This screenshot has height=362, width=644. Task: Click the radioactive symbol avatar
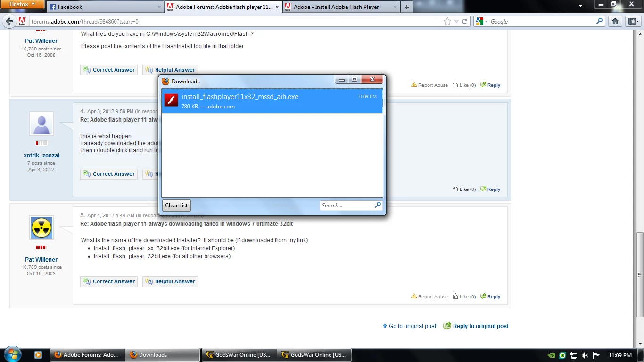point(41,228)
